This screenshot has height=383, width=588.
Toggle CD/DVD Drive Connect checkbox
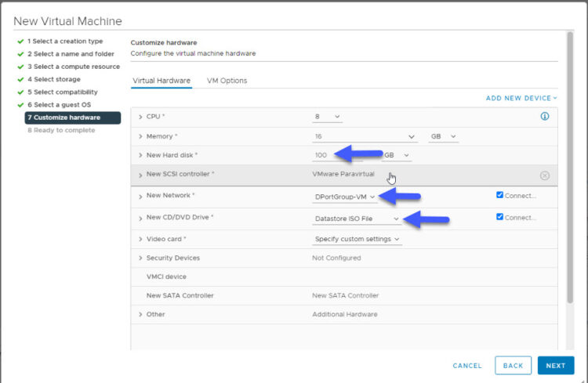click(x=499, y=217)
